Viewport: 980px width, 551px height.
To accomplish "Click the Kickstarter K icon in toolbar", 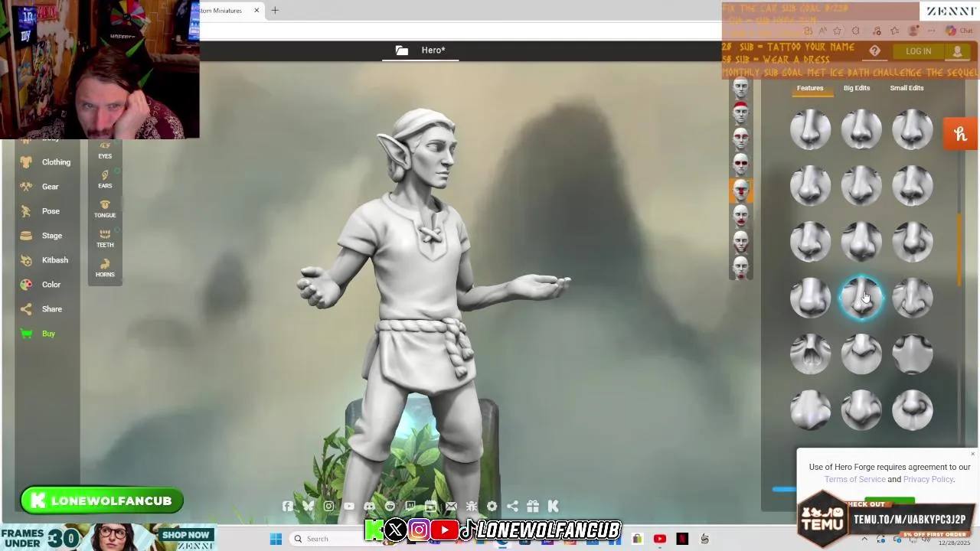I will point(553,506).
